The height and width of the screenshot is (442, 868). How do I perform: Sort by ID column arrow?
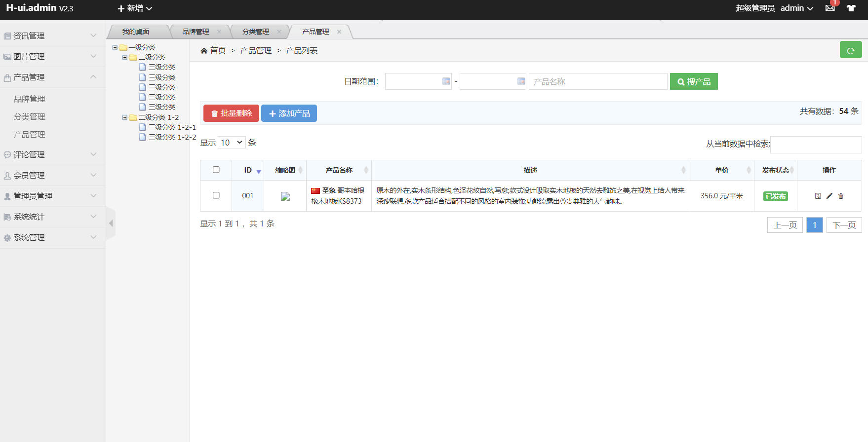259,172
